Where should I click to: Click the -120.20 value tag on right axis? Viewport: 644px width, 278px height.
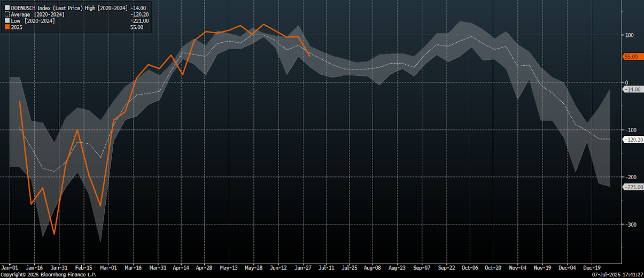633,139
